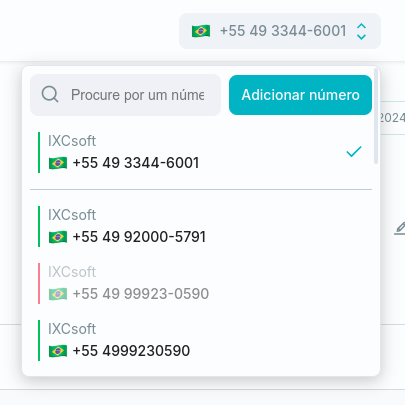Click the red status bar of the inactive number
This screenshot has height=405, width=405.
coord(39,283)
